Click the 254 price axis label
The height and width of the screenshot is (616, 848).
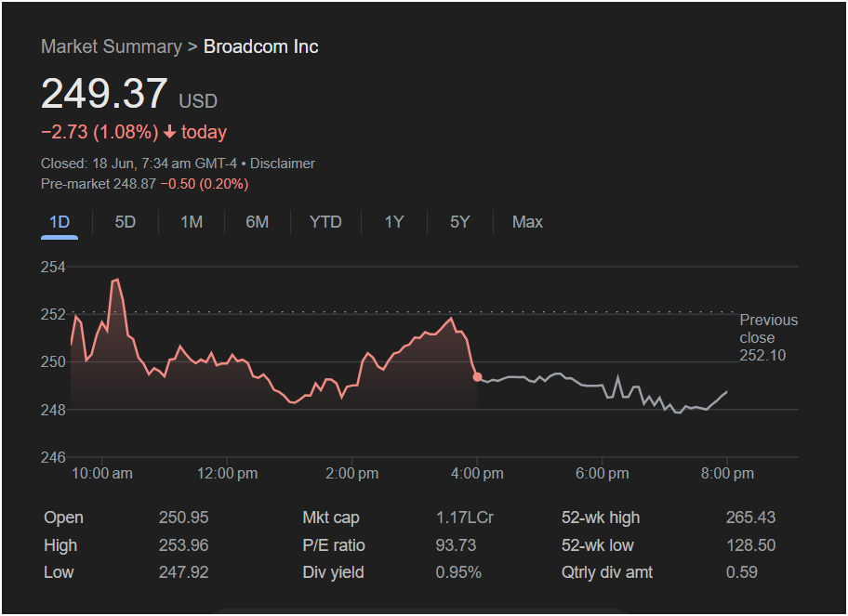tap(53, 267)
